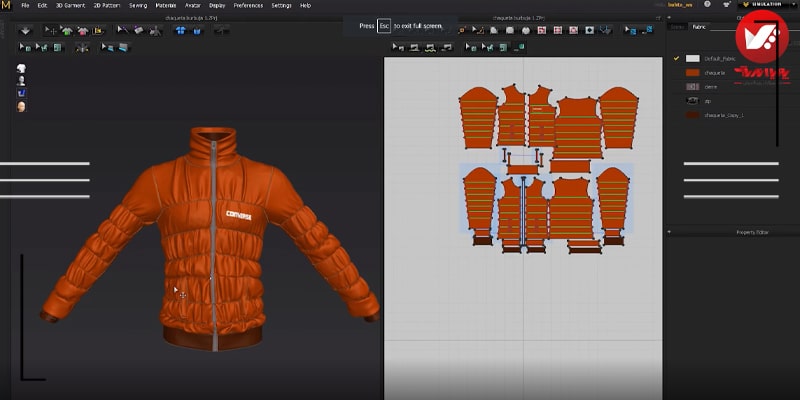Select the dark brown chaqueta_Copy_1 swatch
The height and width of the screenshot is (400, 800).
(x=692, y=115)
